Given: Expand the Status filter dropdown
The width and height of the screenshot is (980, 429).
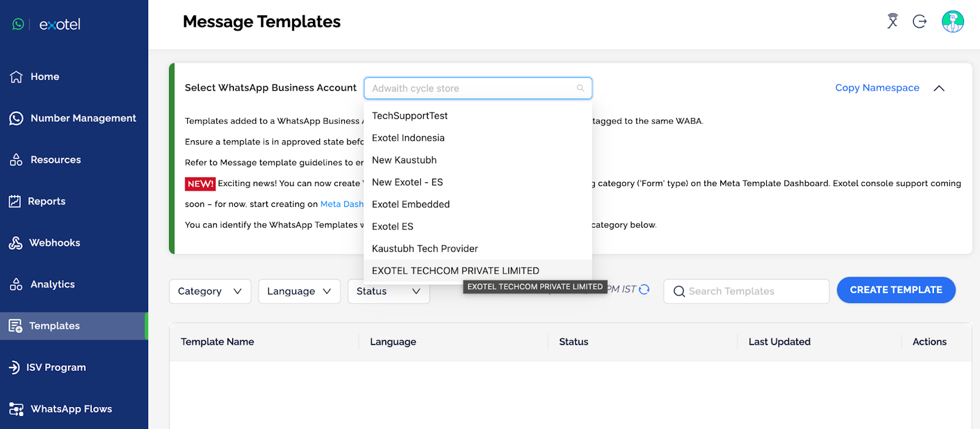Looking at the screenshot, I should (x=389, y=291).
